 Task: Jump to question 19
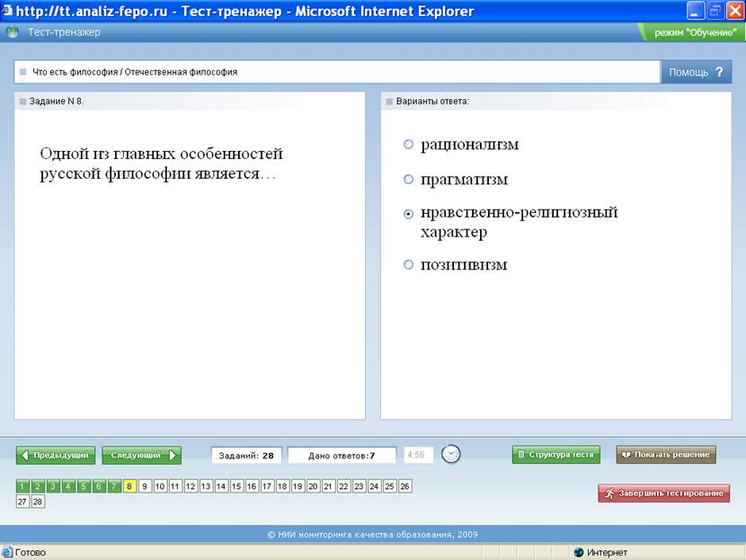point(298,486)
